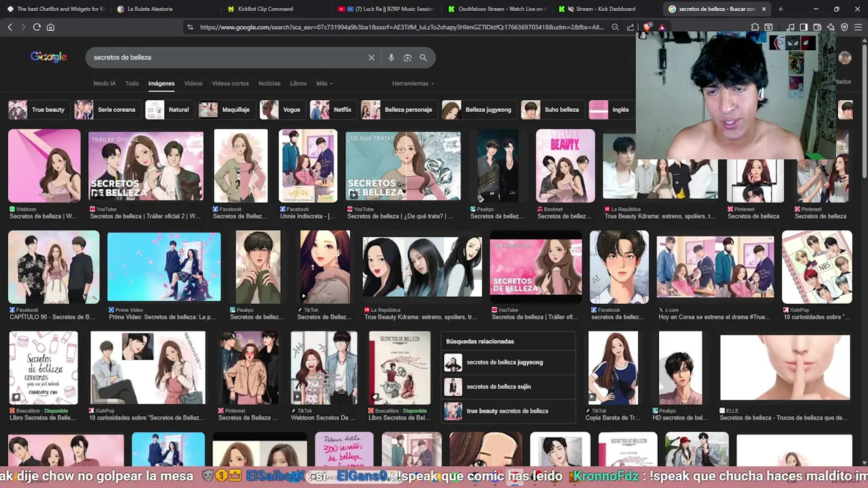Screen dimensions: 868x488
Task: Filter images by Netflix chip
Action: (333, 110)
